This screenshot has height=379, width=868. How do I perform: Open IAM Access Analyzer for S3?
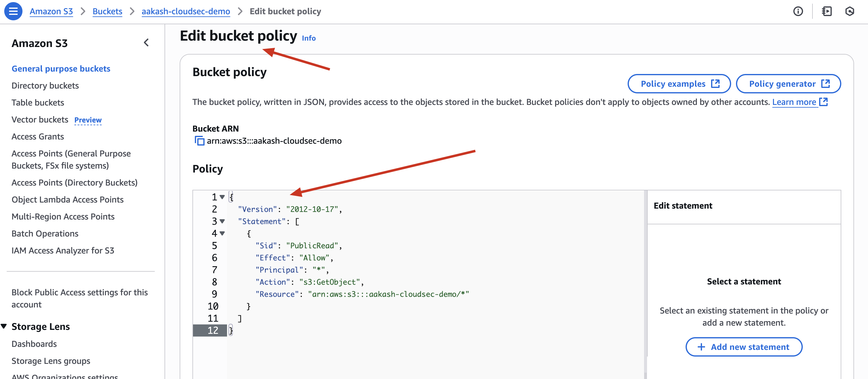(63, 251)
